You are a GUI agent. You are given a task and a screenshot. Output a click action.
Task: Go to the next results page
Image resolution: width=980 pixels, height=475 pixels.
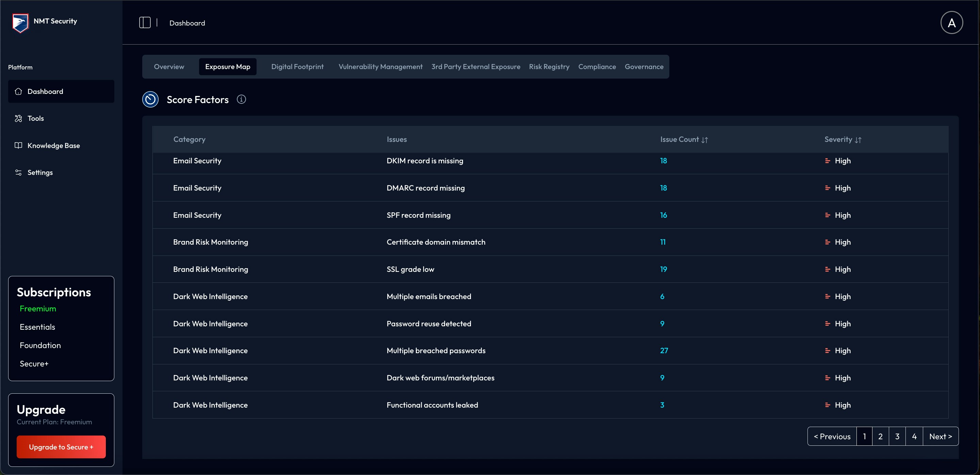[941, 436]
